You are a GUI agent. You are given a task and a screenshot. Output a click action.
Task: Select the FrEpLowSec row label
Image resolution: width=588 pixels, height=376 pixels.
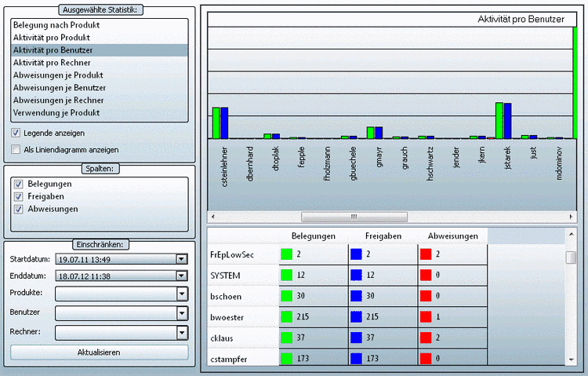click(x=232, y=254)
